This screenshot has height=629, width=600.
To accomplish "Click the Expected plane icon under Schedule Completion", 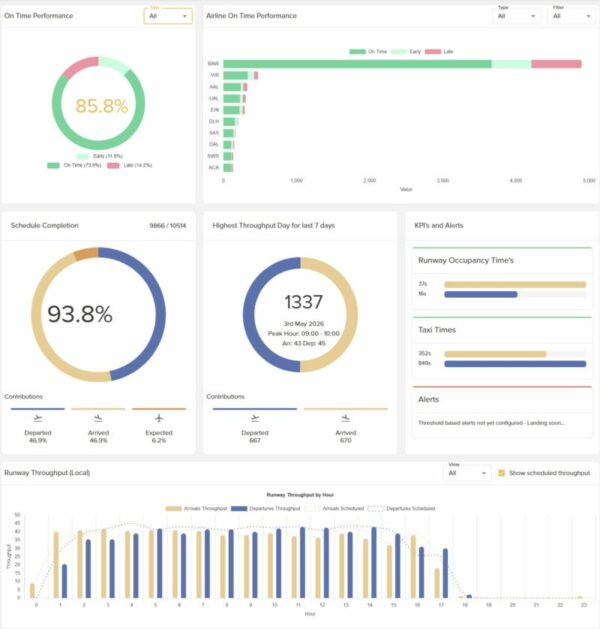I will (159, 418).
